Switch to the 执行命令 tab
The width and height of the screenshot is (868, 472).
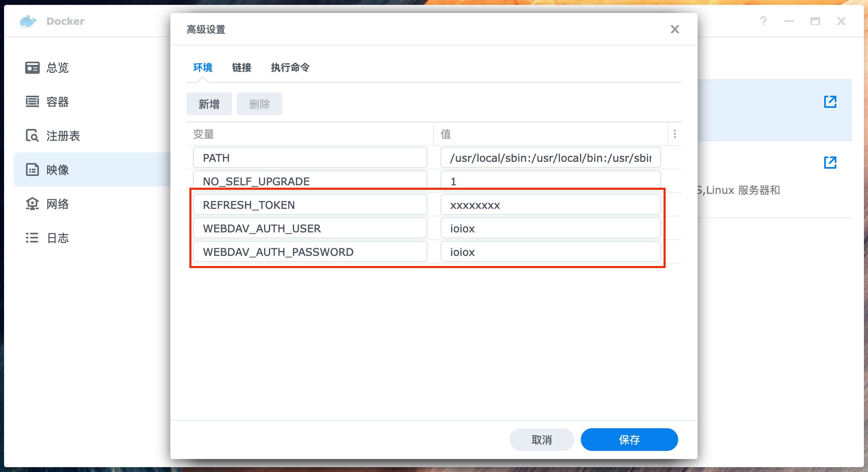[x=290, y=67]
